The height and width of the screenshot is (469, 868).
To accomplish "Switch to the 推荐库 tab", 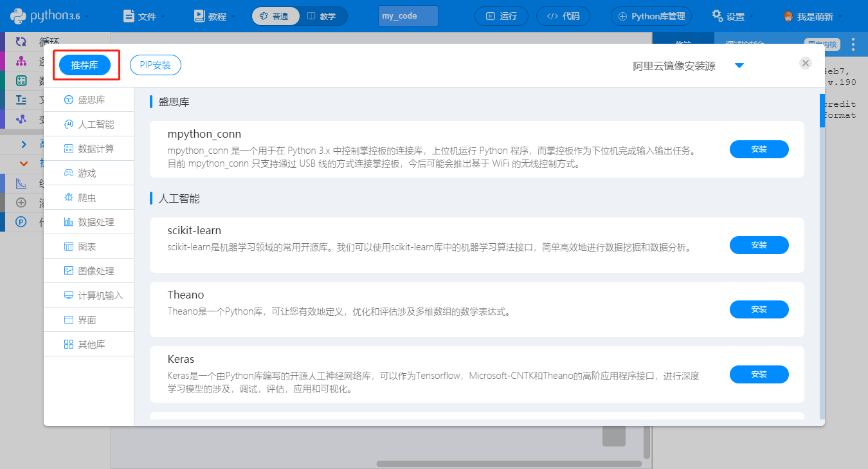I will coord(85,65).
